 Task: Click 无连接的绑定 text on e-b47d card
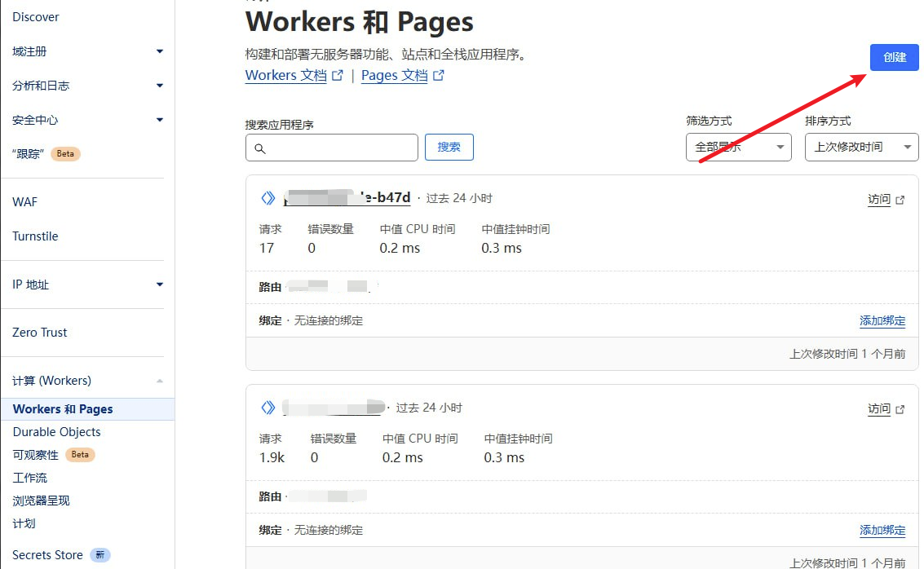(328, 321)
